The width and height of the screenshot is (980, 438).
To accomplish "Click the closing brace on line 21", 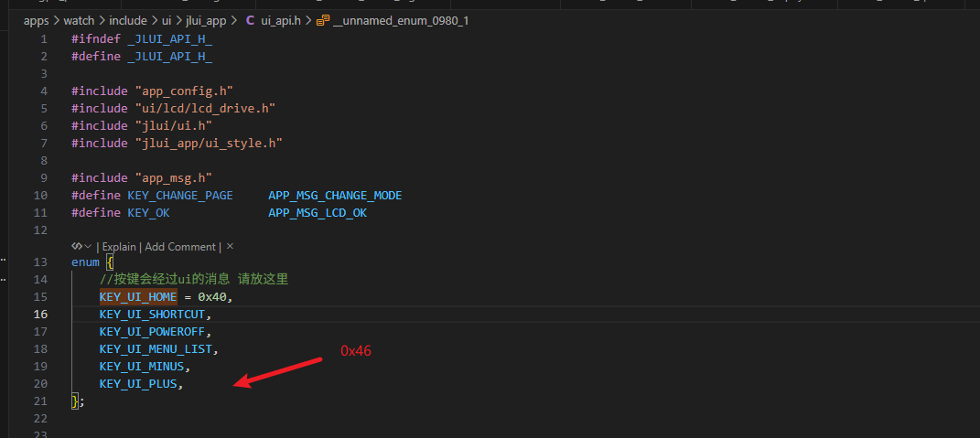I will pyautogui.click(x=75, y=401).
